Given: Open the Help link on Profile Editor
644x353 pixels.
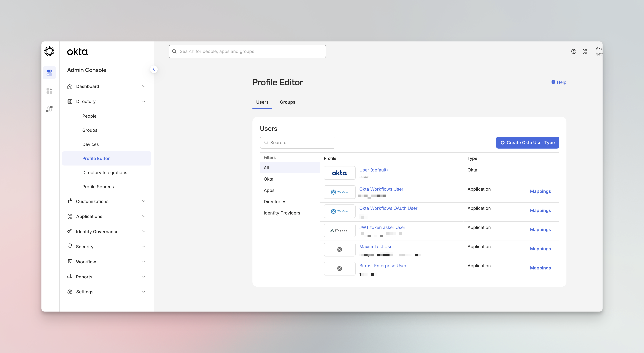Looking at the screenshot, I should tap(559, 82).
